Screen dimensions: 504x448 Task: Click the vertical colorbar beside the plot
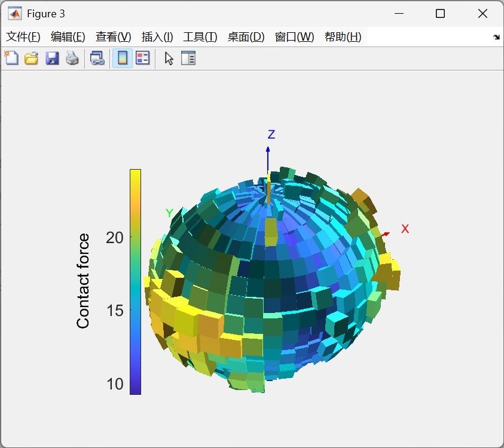coord(135,281)
